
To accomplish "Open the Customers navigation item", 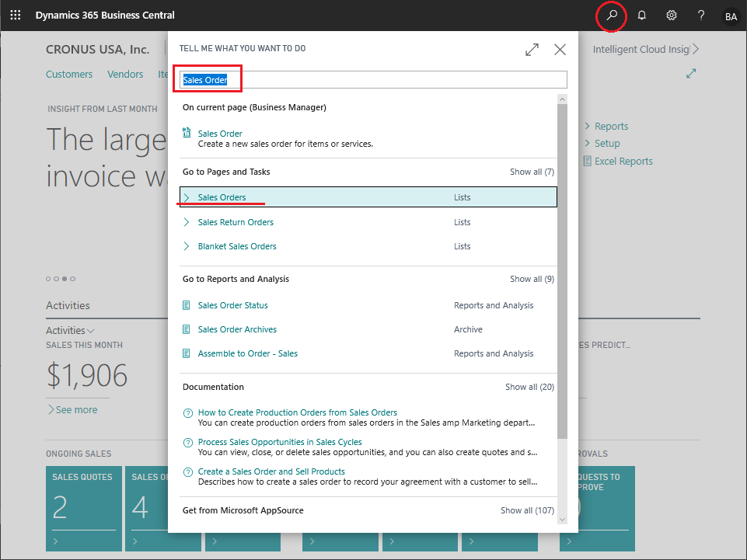I will click(x=69, y=75).
